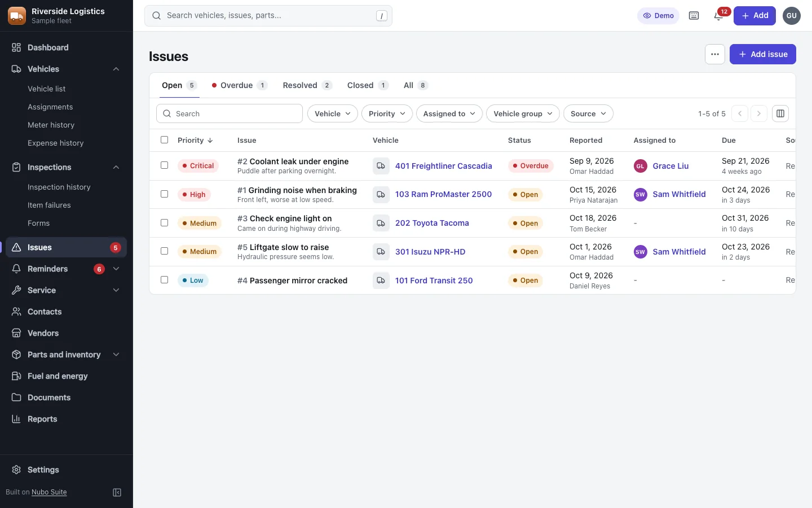Check the Coolant leak under engine row
The width and height of the screenshot is (812, 508).
(x=165, y=165)
